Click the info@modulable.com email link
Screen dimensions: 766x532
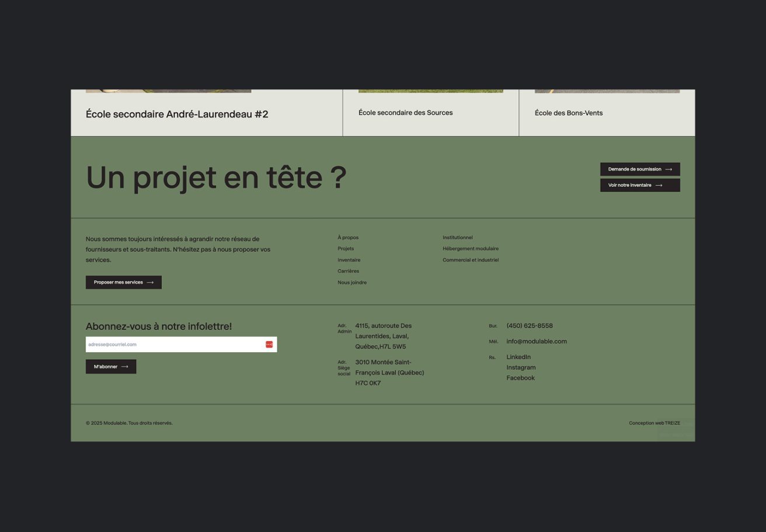pos(537,342)
